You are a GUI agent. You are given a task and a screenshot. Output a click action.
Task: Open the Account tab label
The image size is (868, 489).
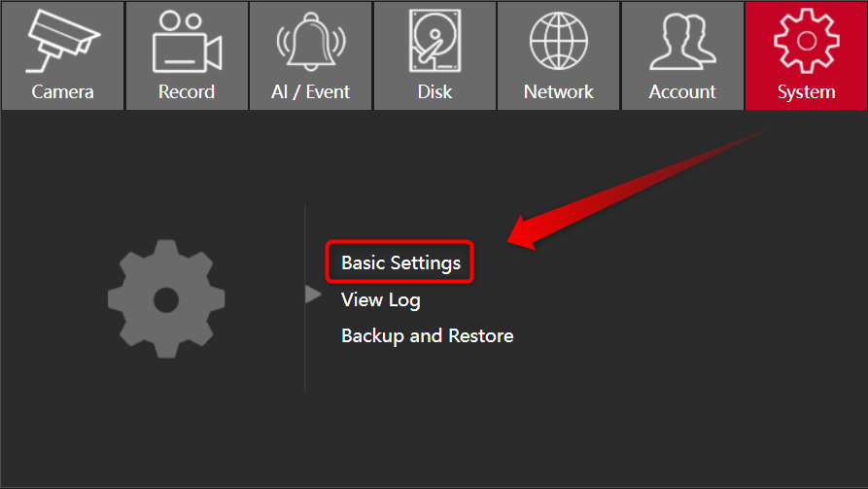(682, 92)
